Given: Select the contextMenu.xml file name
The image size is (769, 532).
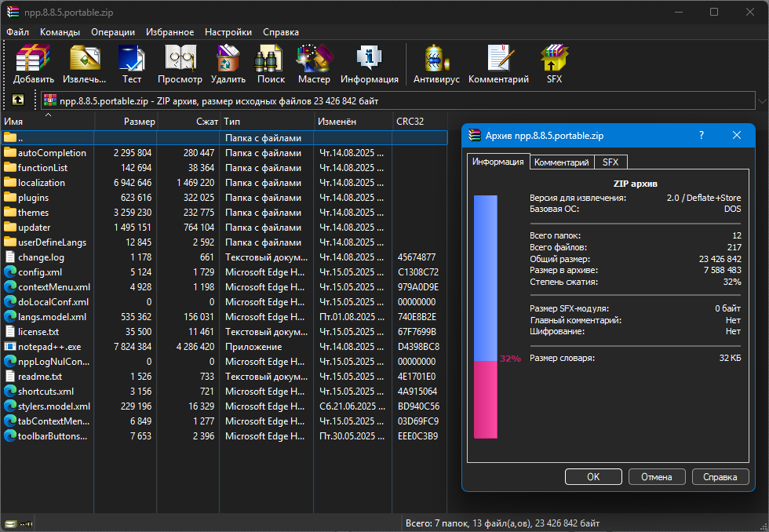Looking at the screenshot, I should click(54, 287).
